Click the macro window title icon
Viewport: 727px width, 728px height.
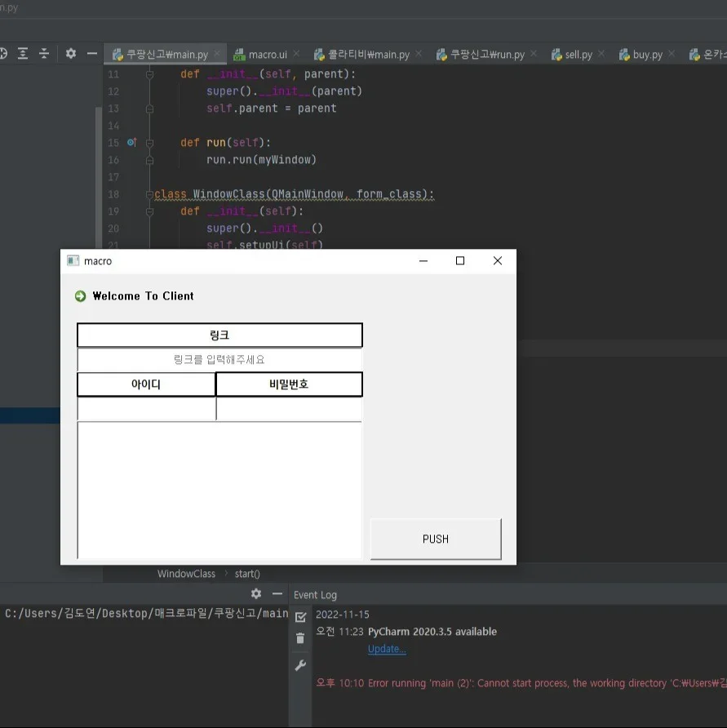[x=73, y=260]
